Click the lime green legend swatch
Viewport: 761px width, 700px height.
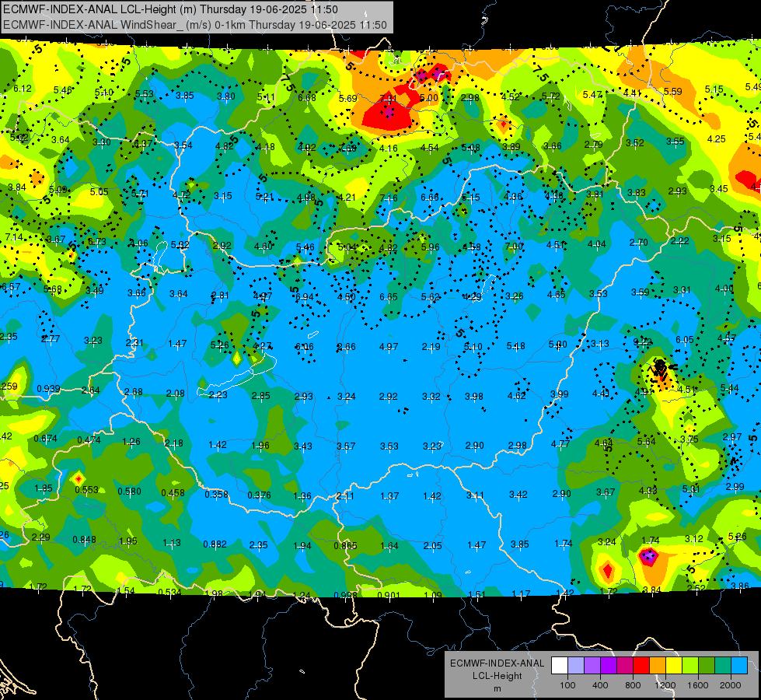click(x=690, y=666)
